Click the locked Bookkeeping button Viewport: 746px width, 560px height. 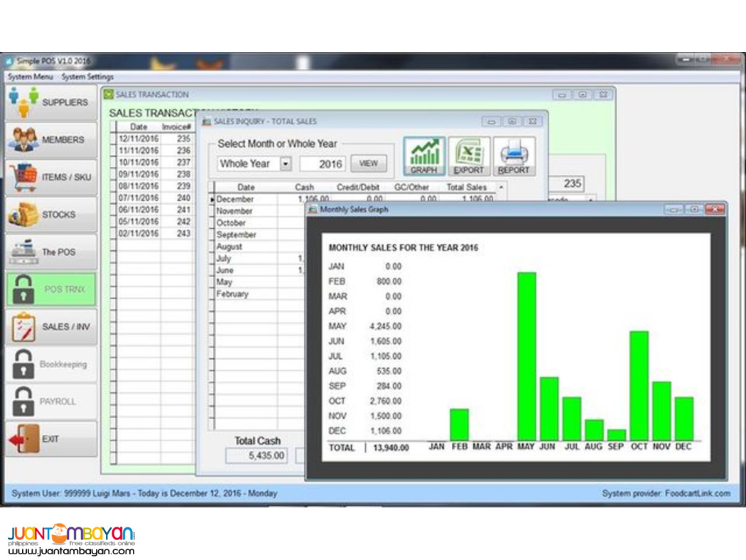point(50,365)
